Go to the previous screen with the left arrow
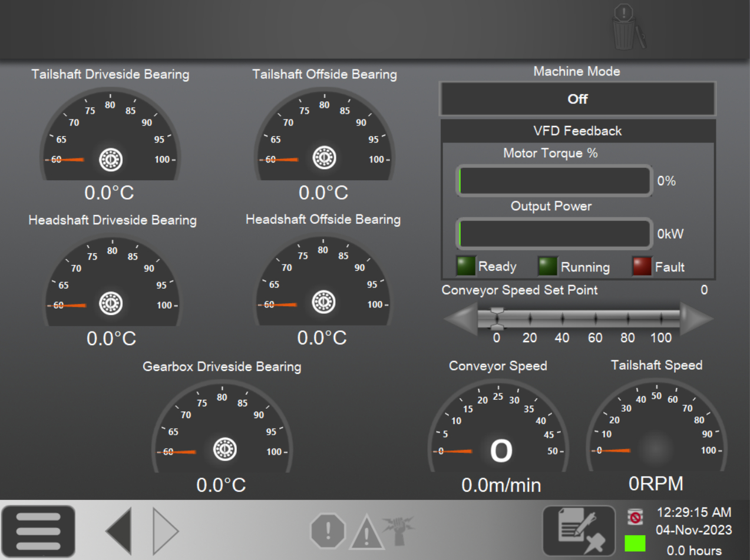750x560 pixels. (x=118, y=531)
